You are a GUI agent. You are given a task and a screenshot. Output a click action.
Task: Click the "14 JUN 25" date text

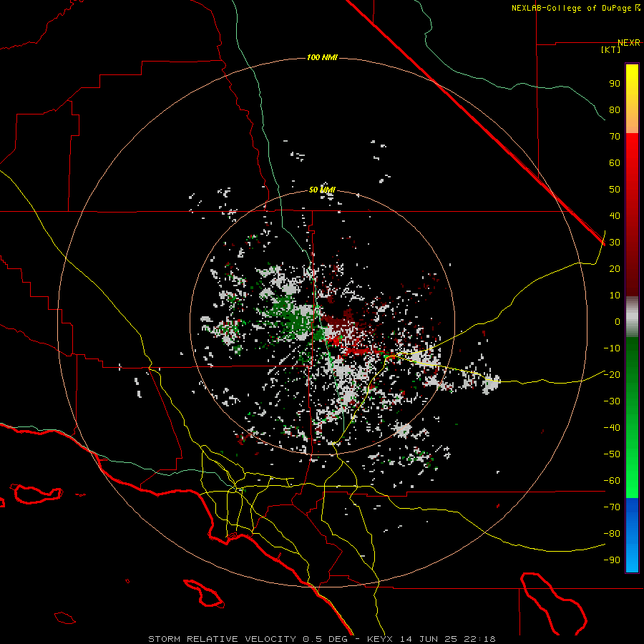tap(429, 639)
